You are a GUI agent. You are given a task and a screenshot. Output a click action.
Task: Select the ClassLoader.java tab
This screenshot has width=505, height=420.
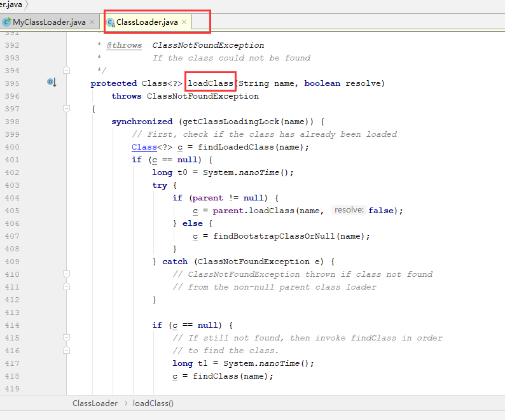tap(147, 22)
